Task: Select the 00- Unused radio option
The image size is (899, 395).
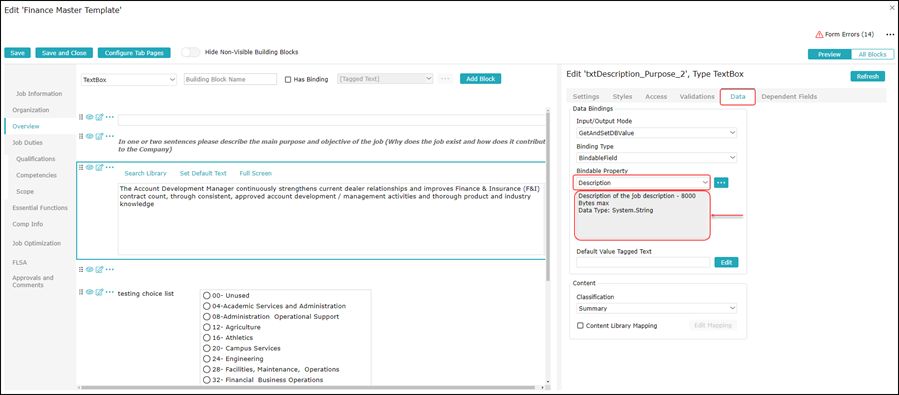Action: (207, 296)
